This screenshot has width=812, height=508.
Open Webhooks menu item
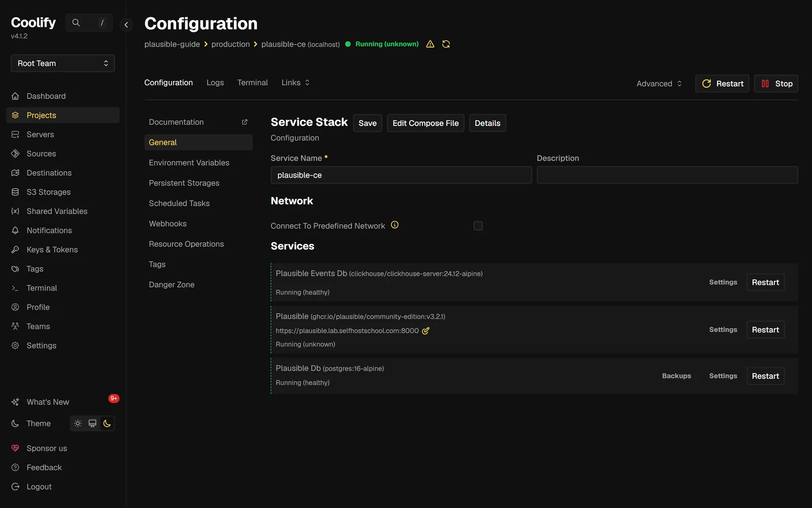click(198, 224)
